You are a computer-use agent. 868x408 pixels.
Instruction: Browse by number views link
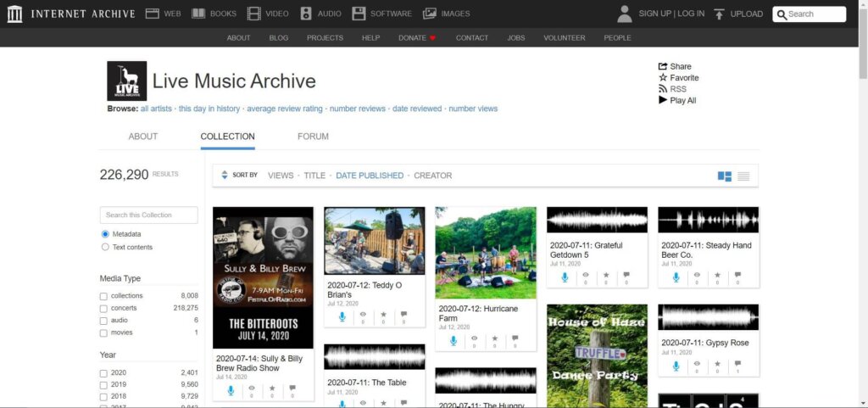pyautogui.click(x=473, y=109)
